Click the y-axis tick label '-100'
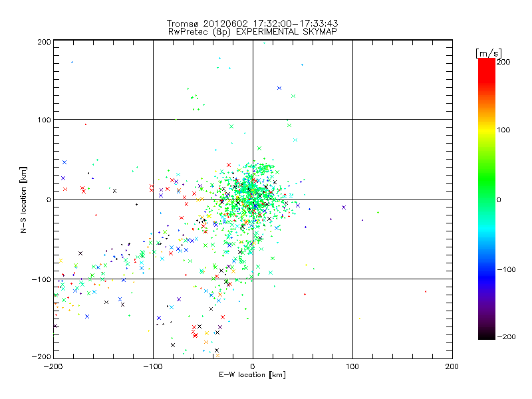532x399 pixels. tap(41, 279)
